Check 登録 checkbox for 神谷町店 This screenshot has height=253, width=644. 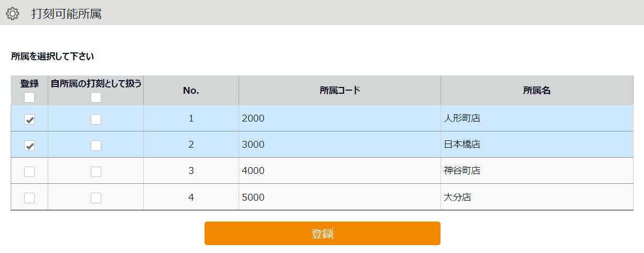(29, 171)
